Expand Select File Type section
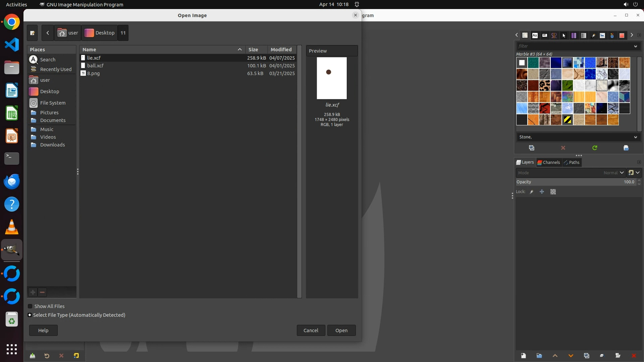The height and width of the screenshot is (362, 644). click(x=30, y=315)
